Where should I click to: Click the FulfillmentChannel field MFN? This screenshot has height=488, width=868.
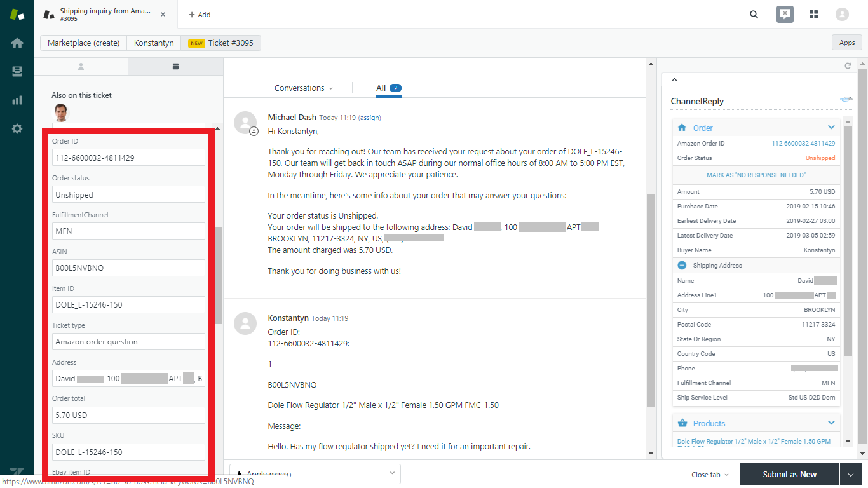pyautogui.click(x=128, y=231)
